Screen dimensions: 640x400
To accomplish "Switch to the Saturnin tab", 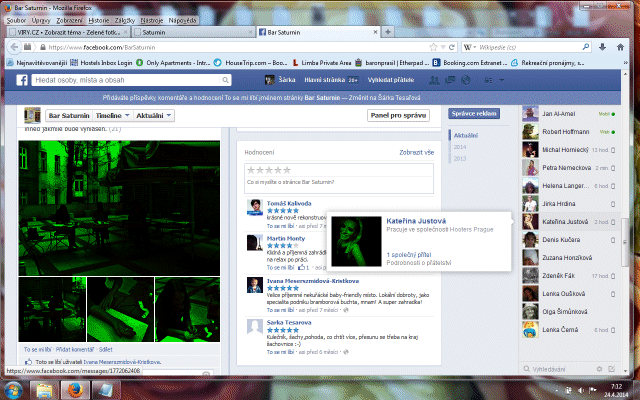I will (x=193, y=32).
